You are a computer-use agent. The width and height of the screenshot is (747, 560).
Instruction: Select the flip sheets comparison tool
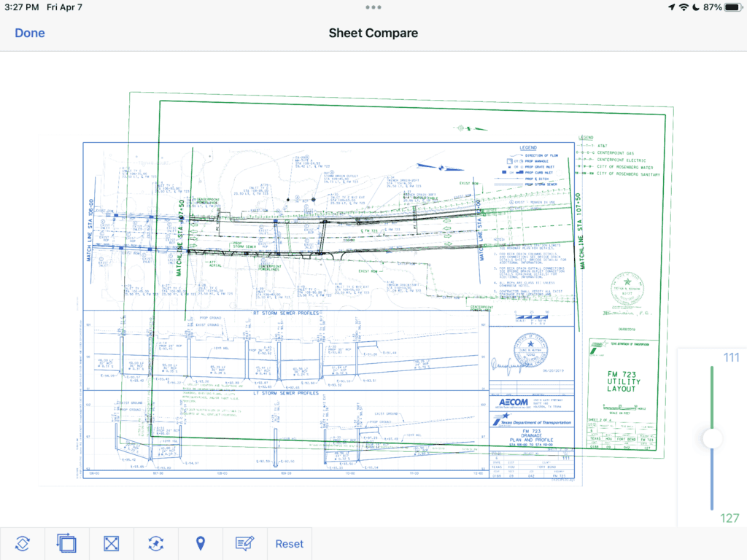[23, 543]
